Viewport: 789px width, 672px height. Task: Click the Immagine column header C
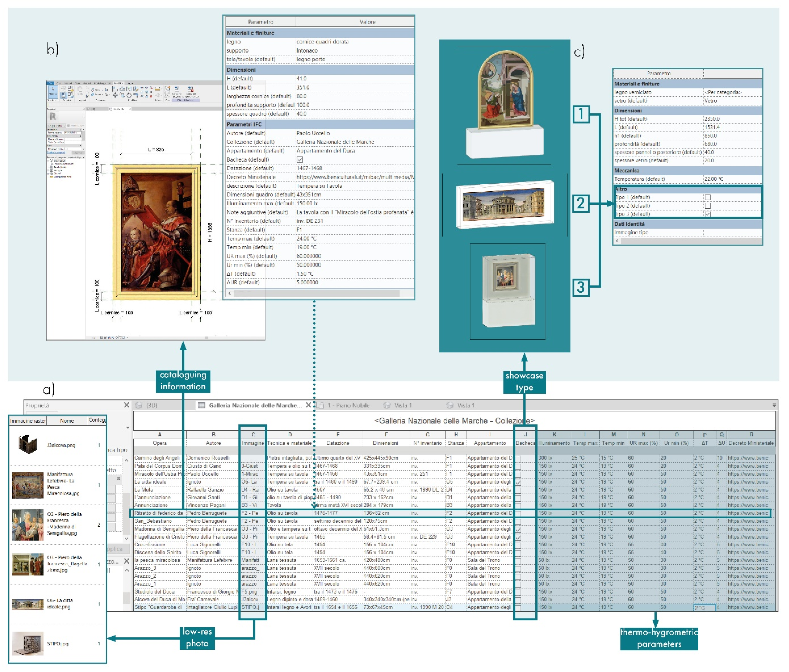coord(253,434)
